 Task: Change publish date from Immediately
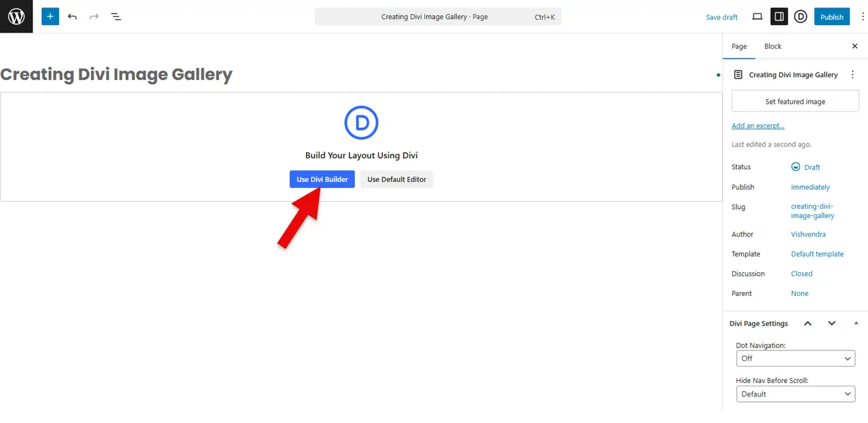tap(810, 187)
